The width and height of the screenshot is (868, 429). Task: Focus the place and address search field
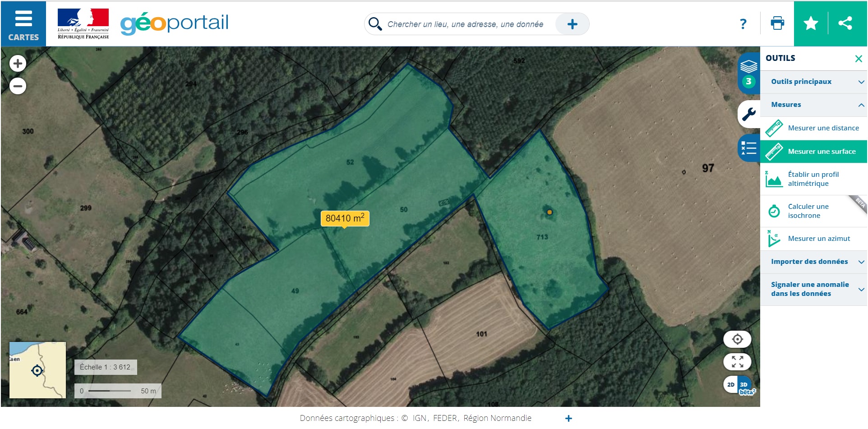(465, 24)
